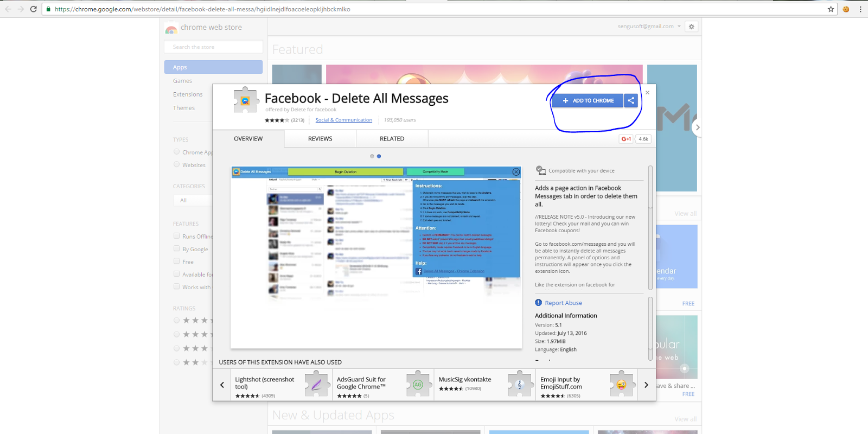The width and height of the screenshot is (868, 434).
Task: Open the web store settings gear
Action: (x=691, y=27)
